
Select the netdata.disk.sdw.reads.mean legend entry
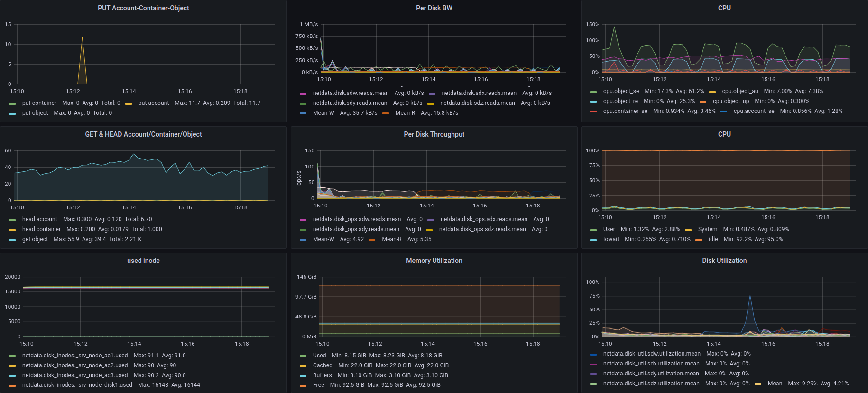click(351, 93)
